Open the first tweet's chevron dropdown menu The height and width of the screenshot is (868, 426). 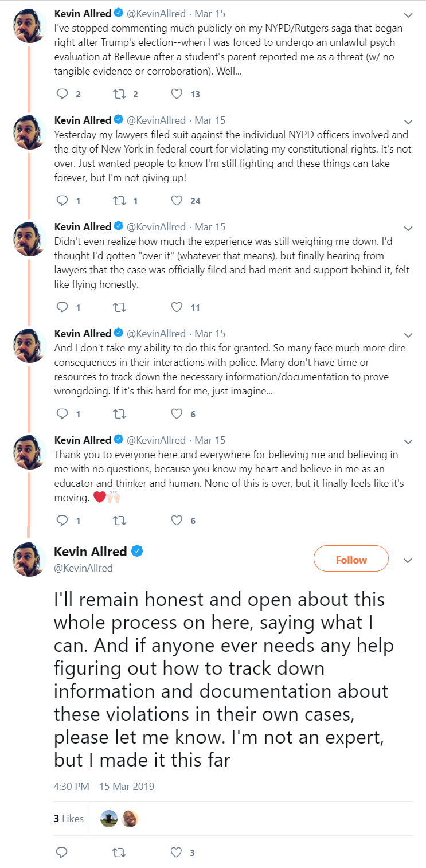pyautogui.click(x=408, y=15)
